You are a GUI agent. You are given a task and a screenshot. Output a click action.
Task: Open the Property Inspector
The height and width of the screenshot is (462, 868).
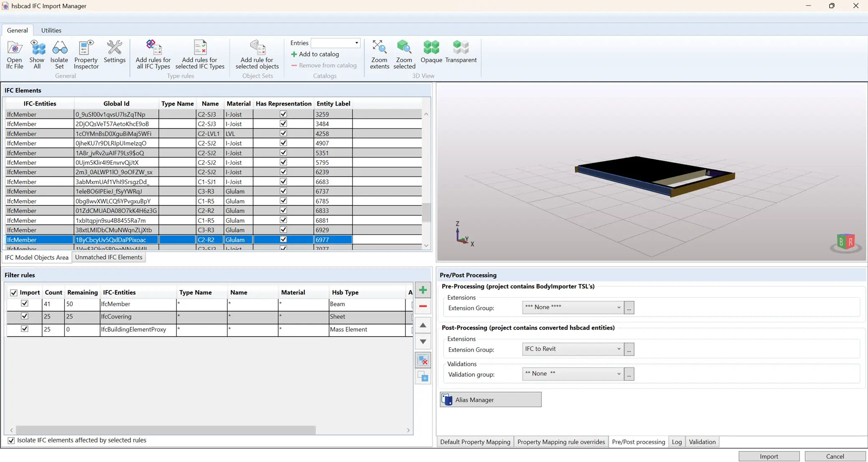(x=85, y=54)
